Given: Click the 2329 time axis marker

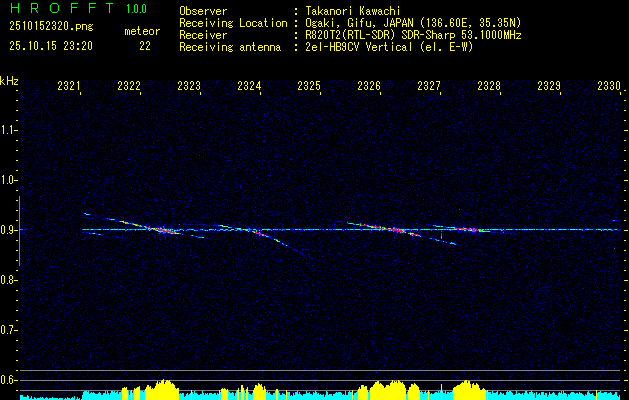Looking at the screenshot, I should (x=549, y=85).
